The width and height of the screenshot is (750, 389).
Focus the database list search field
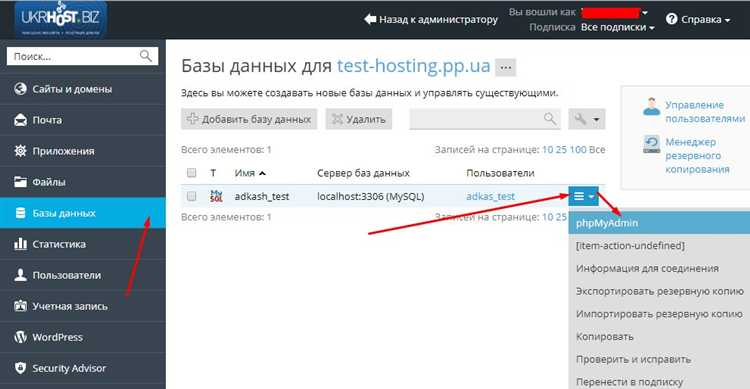click(x=485, y=119)
